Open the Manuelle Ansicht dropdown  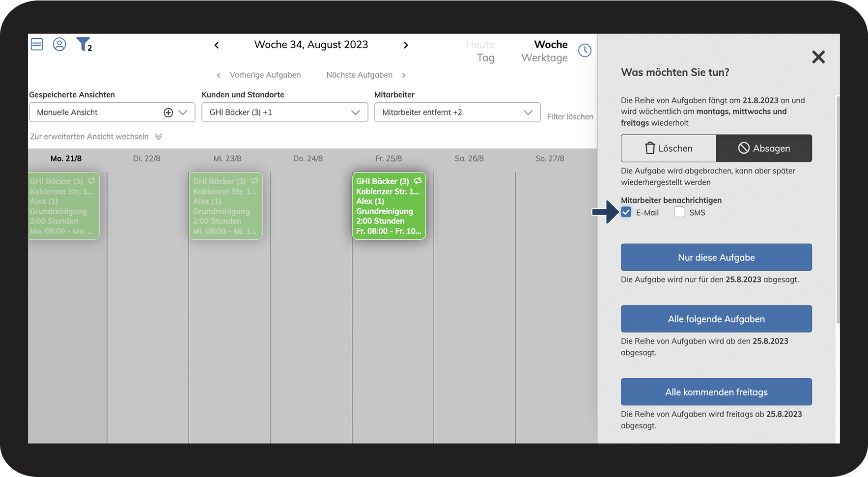112,112
